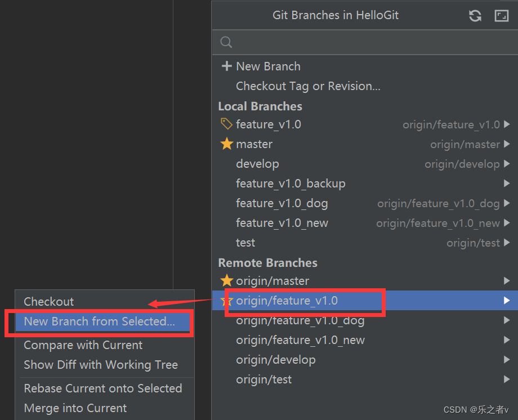Click the expand popup window icon

(x=501, y=16)
